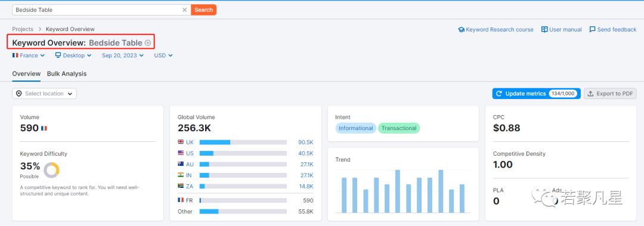Click the 14.8K ZA volume value
644x226 pixels.
[306, 186]
